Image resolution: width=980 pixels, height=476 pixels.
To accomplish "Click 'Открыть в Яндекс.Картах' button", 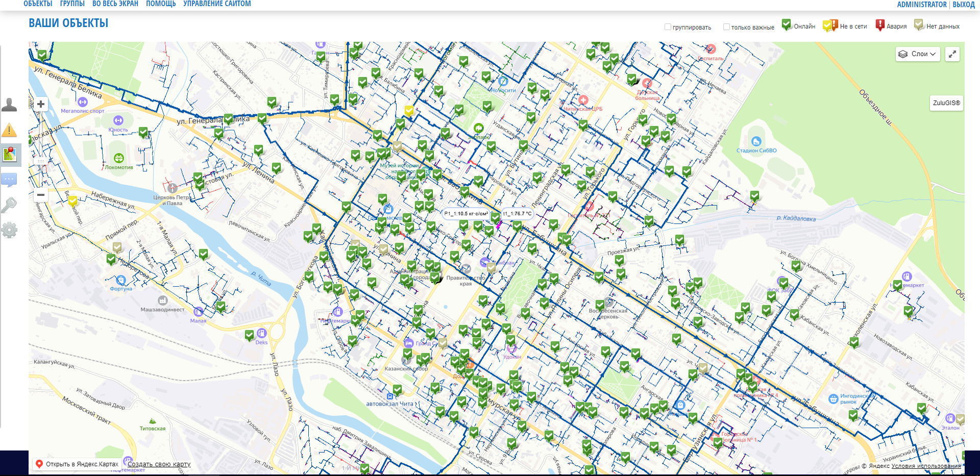I will (x=77, y=464).
